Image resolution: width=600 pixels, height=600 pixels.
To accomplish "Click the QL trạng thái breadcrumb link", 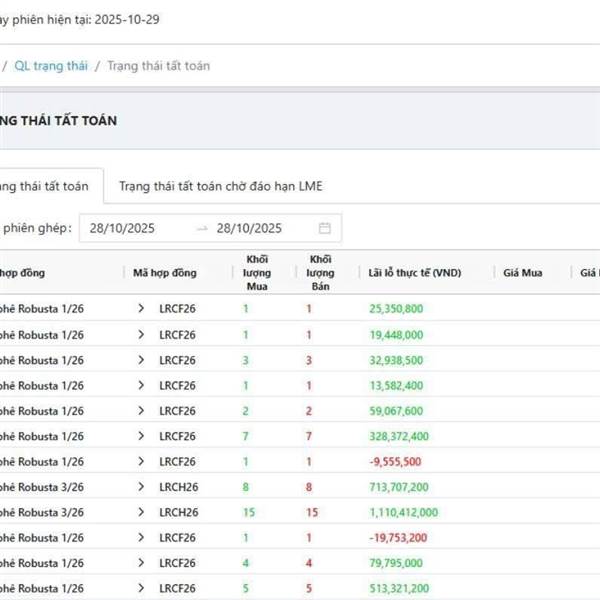I will point(51,66).
